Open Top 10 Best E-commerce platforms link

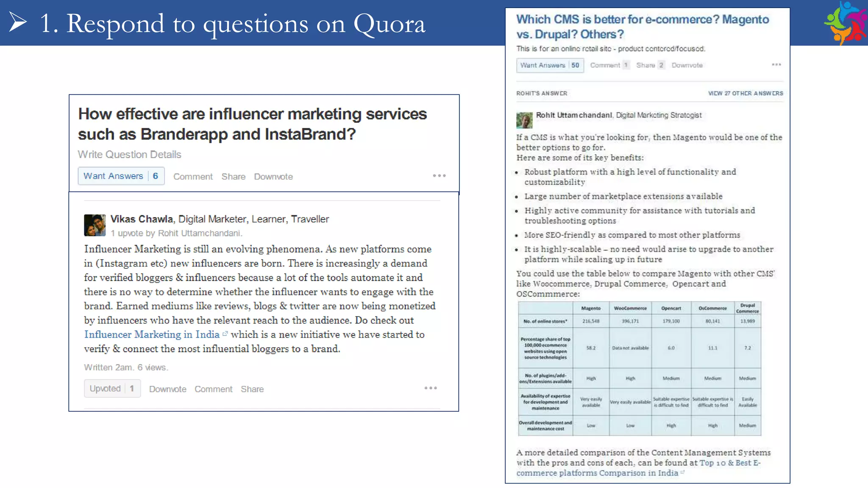click(x=638, y=468)
